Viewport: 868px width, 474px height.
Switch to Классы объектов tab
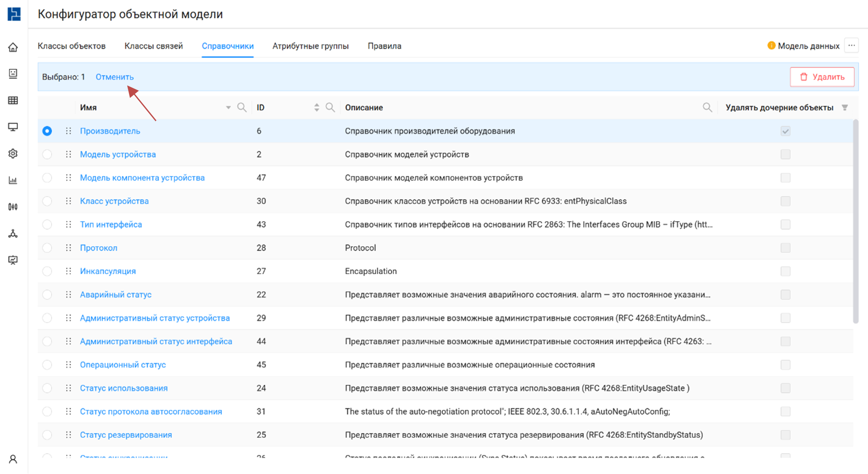tap(71, 46)
